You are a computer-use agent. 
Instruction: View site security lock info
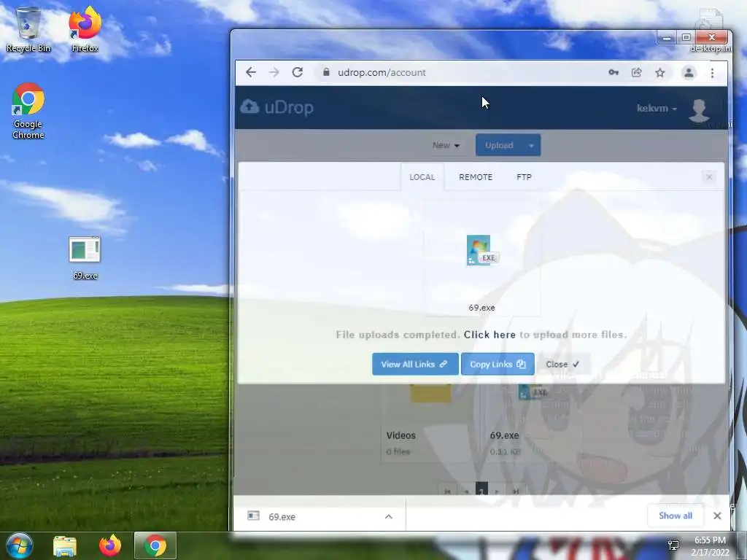[326, 72]
